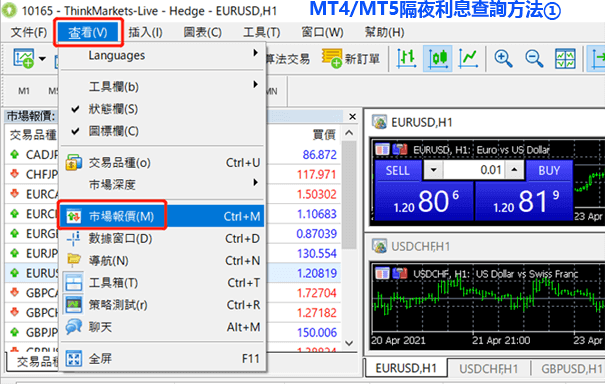605x384 pixels.
Task: Click price 1.10683
Action: [316, 214]
